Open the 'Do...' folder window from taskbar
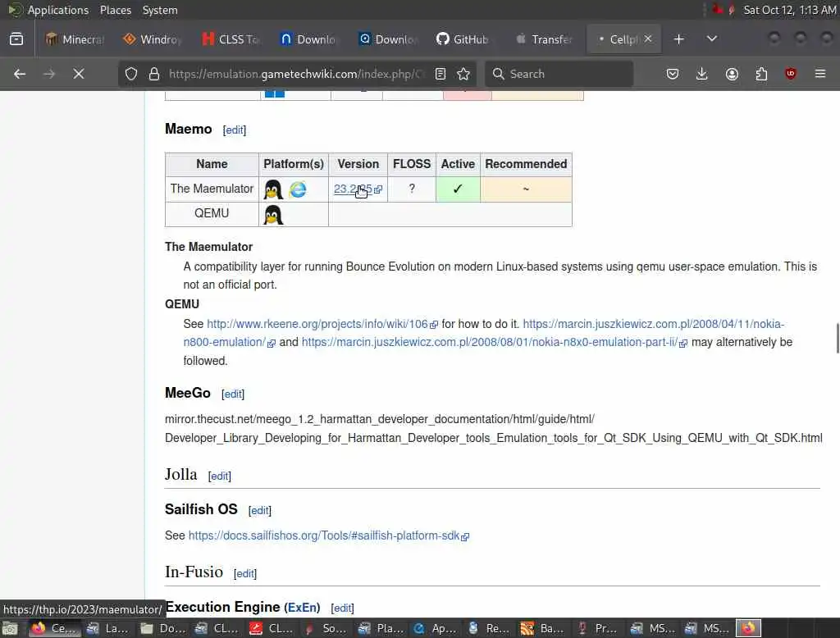 pyautogui.click(x=163, y=628)
